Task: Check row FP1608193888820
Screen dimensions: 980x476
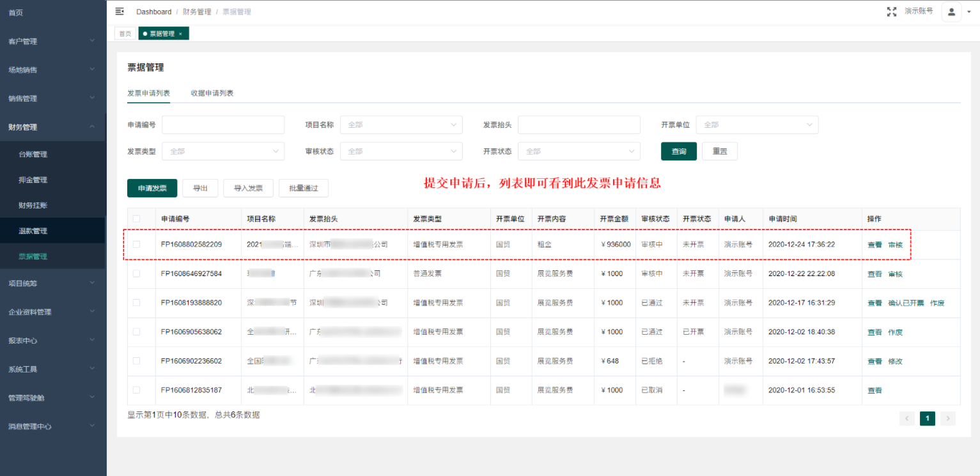Action: pyautogui.click(x=136, y=303)
